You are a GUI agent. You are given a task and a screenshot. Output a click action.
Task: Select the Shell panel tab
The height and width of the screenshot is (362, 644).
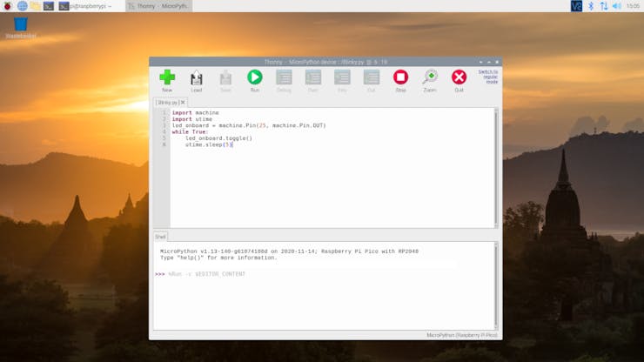(x=160, y=236)
